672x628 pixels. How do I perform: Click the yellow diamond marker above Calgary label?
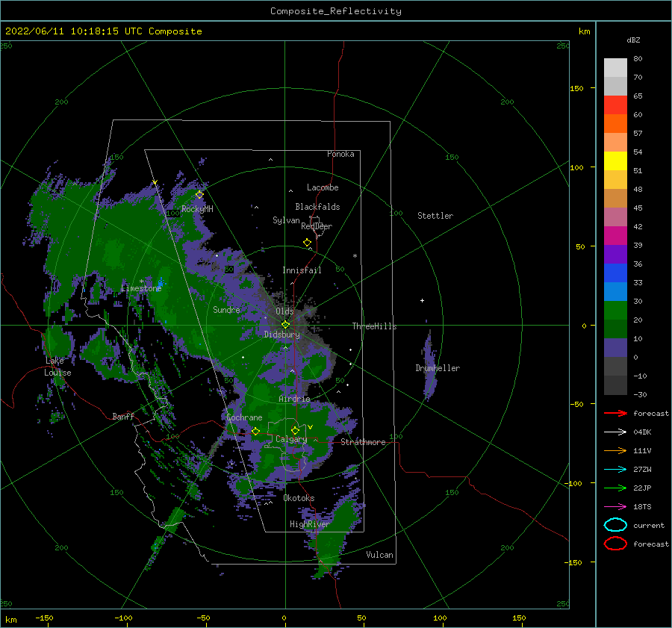pos(295,430)
